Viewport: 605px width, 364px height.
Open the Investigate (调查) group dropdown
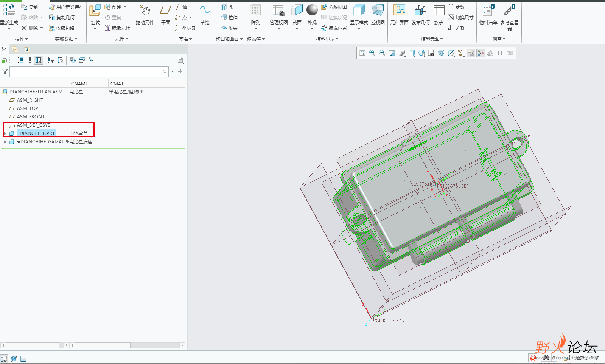click(x=499, y=39)
